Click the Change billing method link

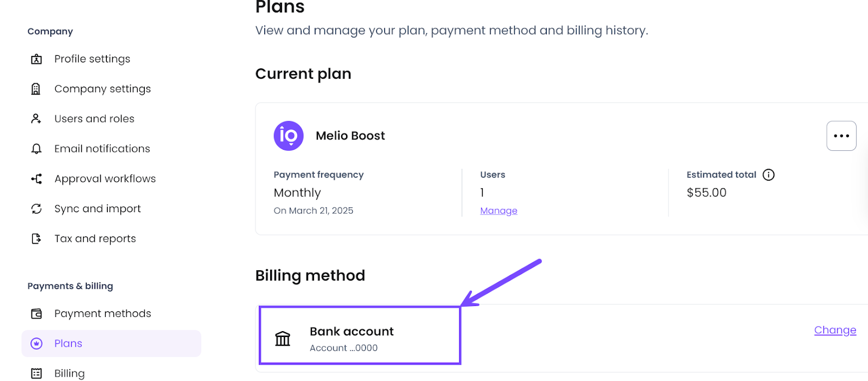(x=835, y=330)
